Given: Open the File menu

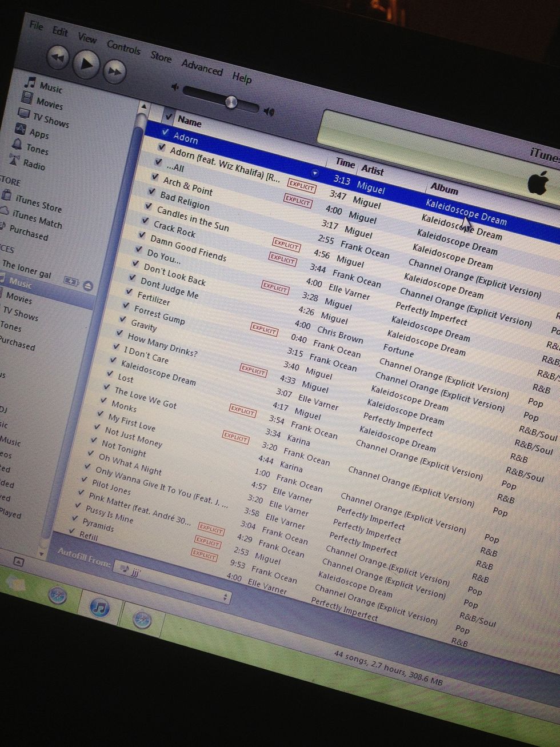Looking at the screenshot, I should (37, 26).
